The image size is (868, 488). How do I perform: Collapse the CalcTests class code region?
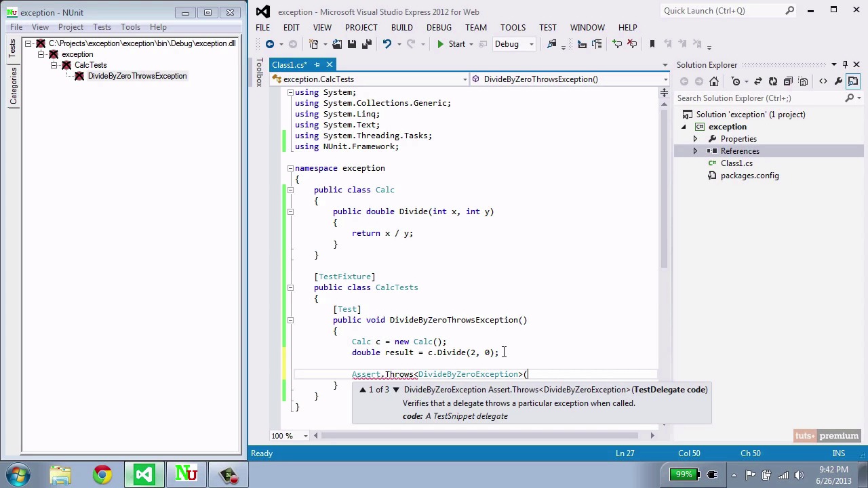pyautogui.click(x=290, y=287)
